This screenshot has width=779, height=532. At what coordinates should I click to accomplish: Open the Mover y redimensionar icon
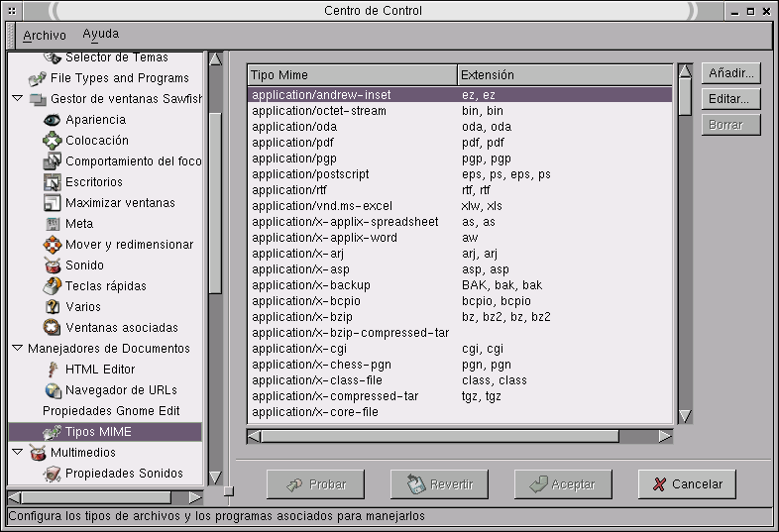tap(53, 245)
